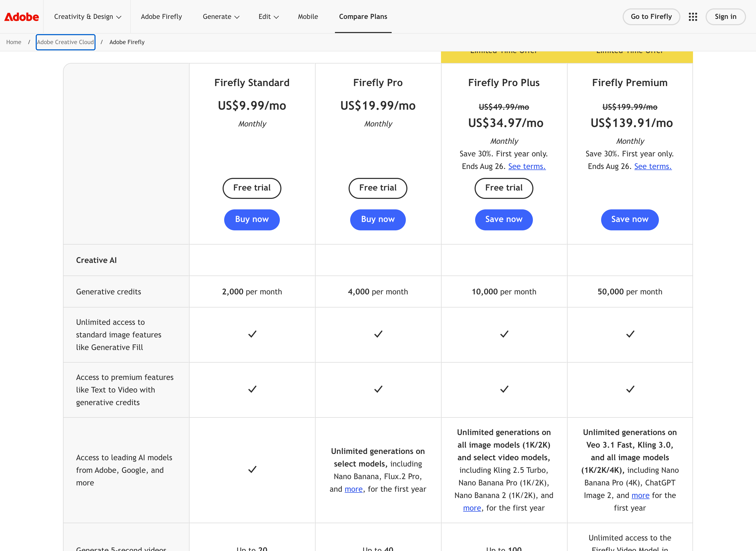756x551 pixels.
Task: Click Buy now under Firefly Pro
Action: (378, 219)
